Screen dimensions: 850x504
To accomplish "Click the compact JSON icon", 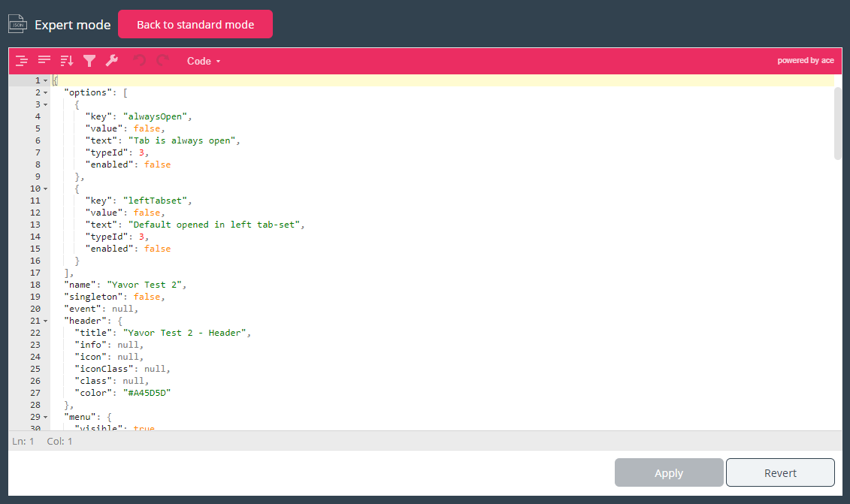I will click(x=44, y=61).
